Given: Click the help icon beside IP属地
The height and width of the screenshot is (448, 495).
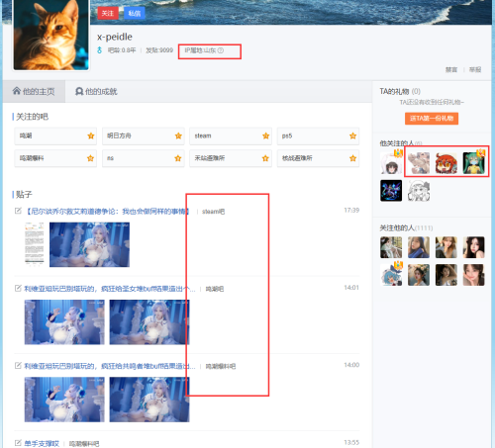Looking at the screenshot, I should click(x=221, y=50).
